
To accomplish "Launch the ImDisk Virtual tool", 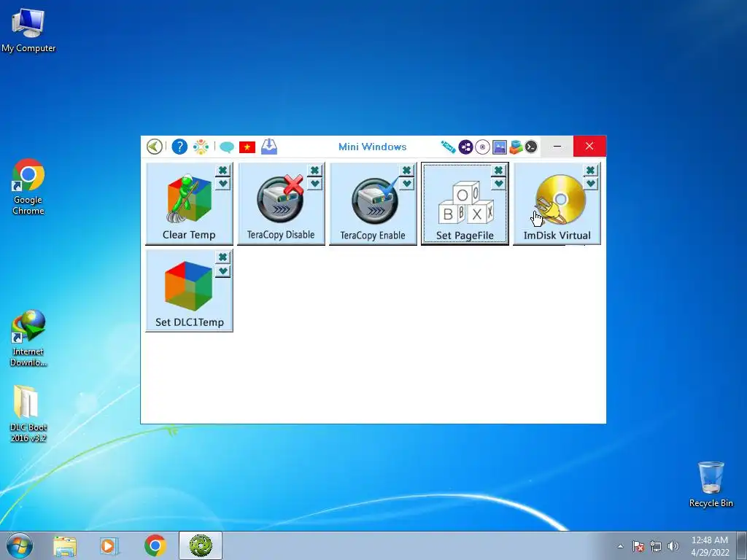I will [x=557, y=204].
